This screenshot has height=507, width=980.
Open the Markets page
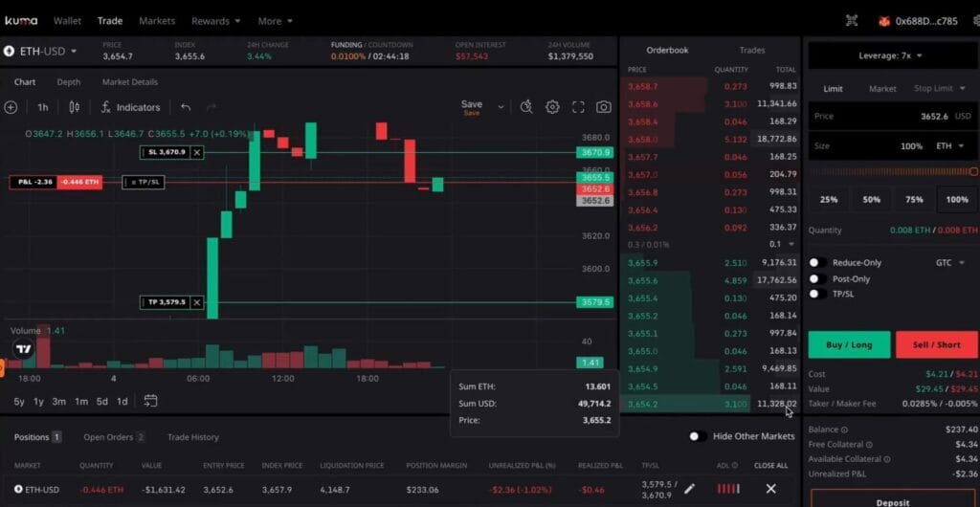[x=157, y=21]
